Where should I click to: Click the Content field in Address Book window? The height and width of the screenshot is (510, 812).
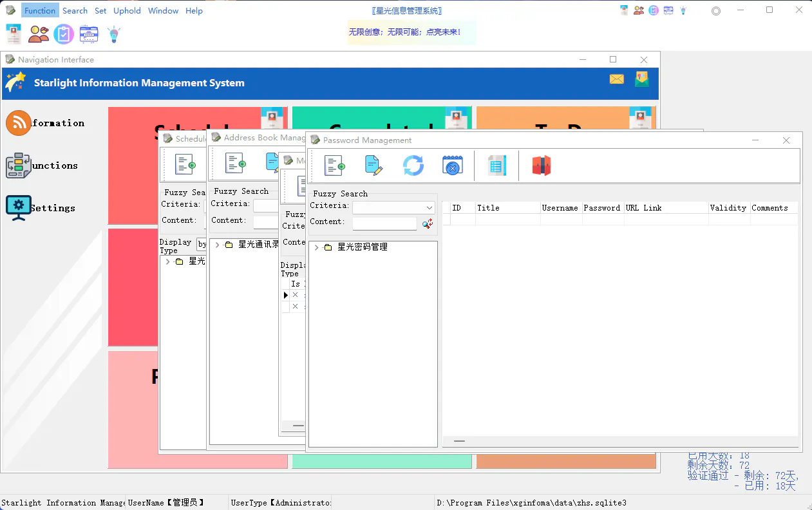(266, 222)
